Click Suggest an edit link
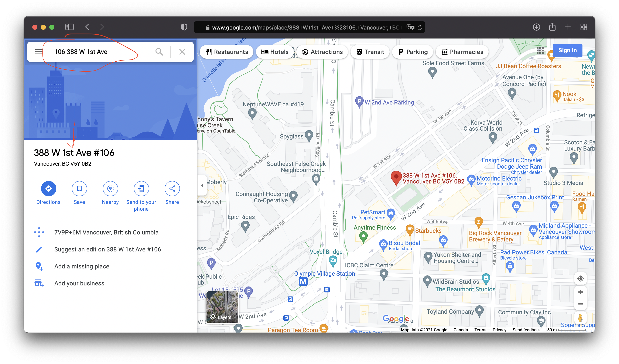This screenshot has width=619, height=364. point(107,249)
